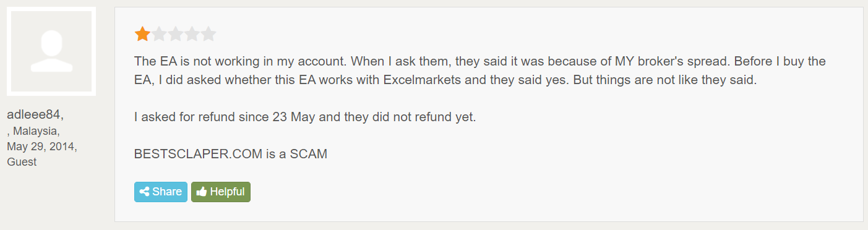Image resolution: width=868 pixels, height=230 pixels.
Task: Select the third gray rating star
Action: [176, 33]
